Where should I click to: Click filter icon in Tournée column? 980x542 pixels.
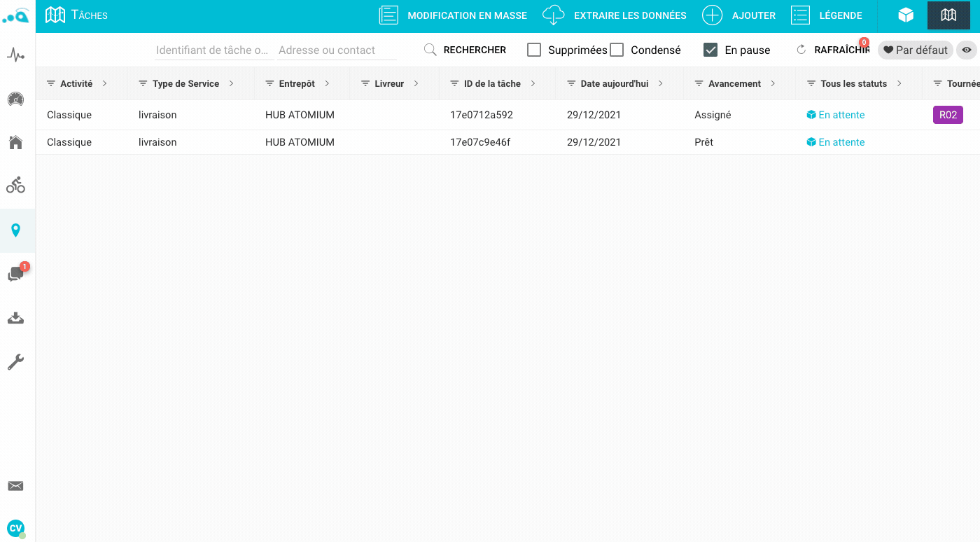click(x=937, y=83)
